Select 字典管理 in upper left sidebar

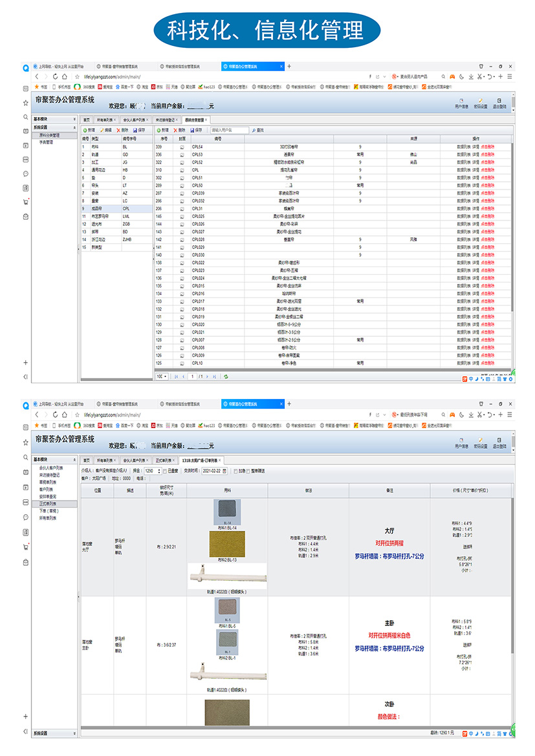pos(47,142)
